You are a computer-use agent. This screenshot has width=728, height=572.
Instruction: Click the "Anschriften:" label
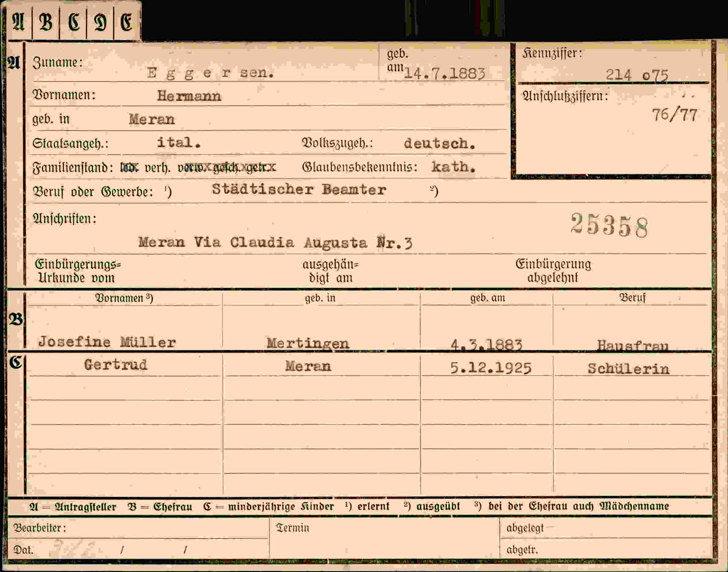pos(64,219)
